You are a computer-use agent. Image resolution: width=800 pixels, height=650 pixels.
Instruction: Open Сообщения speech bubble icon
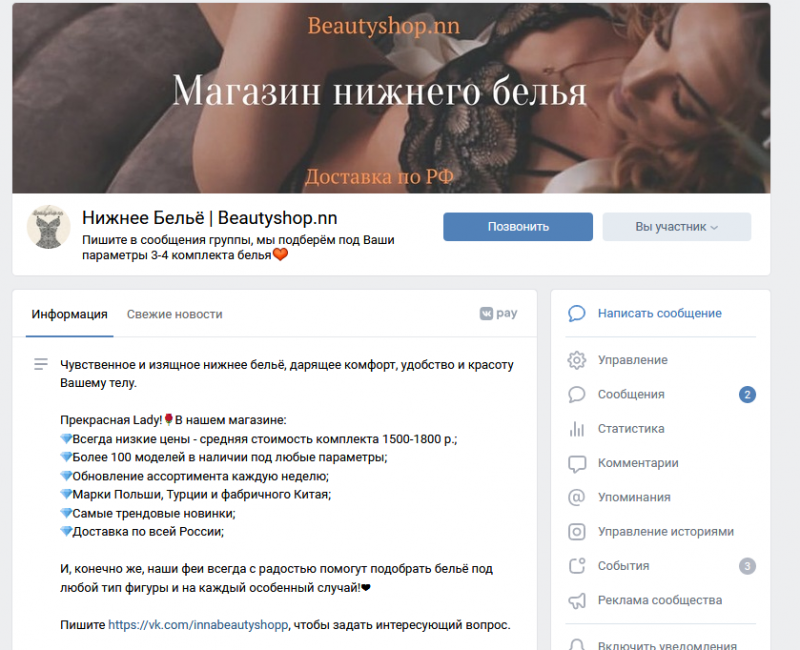pyautogui.click(x=577, y=394)
